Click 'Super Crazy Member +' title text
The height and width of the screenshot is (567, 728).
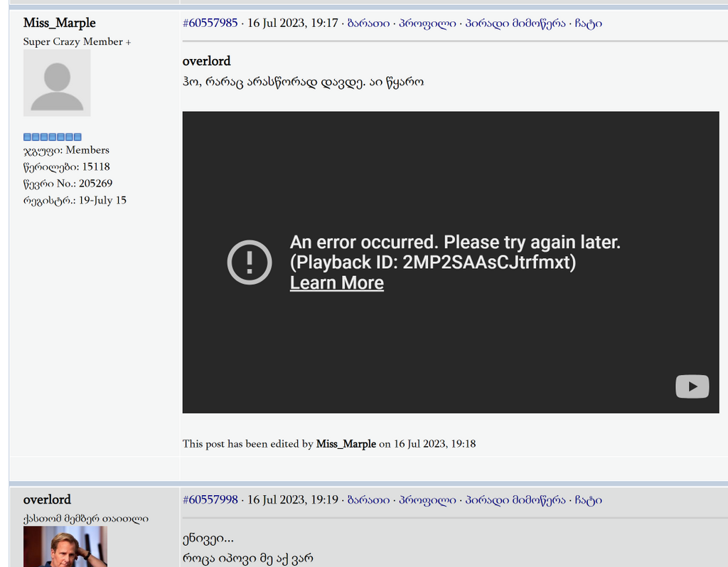[x=77, y=42]
